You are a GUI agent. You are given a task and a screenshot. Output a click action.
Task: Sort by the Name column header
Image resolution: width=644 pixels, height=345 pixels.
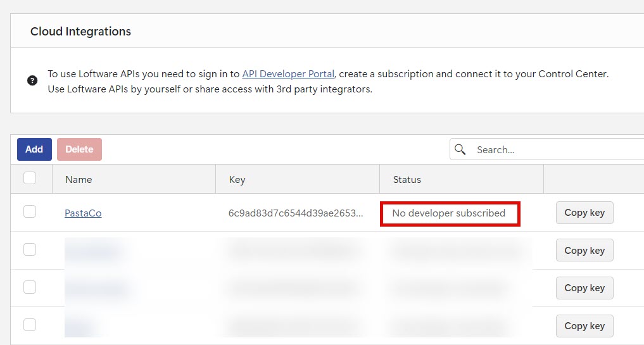[x=79, y=180]
